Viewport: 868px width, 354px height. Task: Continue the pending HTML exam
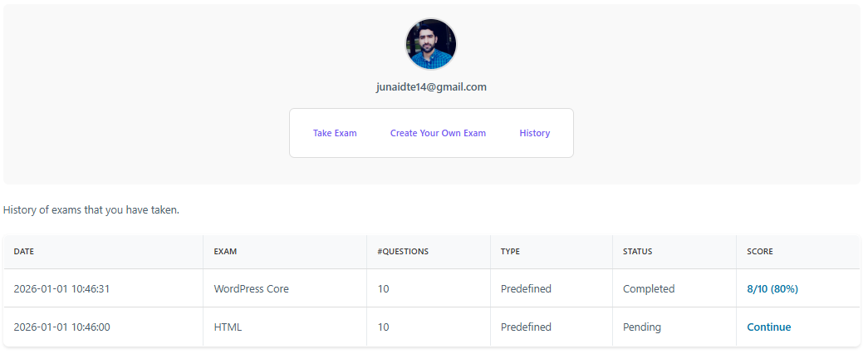pyautogui.click(x=768, y=327)
